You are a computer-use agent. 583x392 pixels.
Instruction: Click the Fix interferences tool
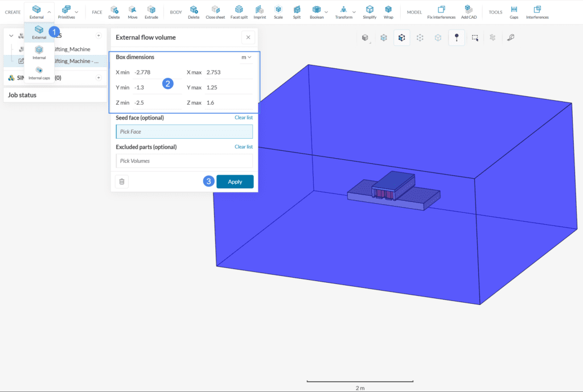click(x=441, y=10)
